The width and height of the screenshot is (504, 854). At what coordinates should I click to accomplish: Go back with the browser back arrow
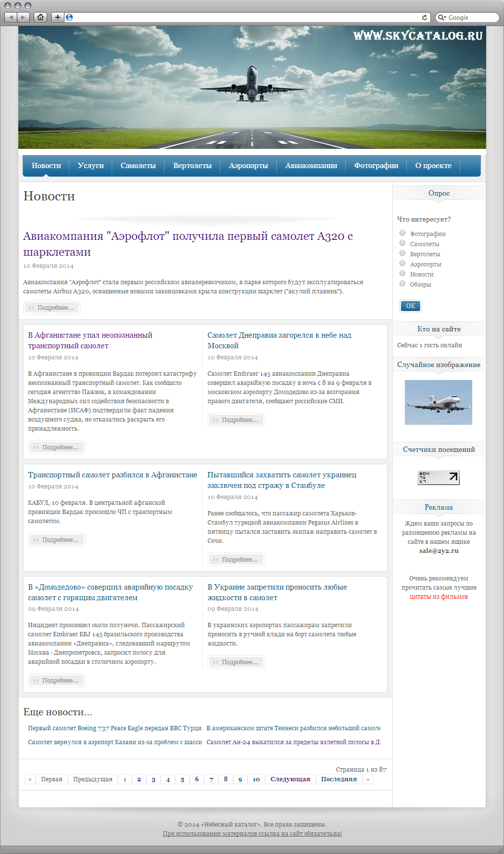coord(11,17)
